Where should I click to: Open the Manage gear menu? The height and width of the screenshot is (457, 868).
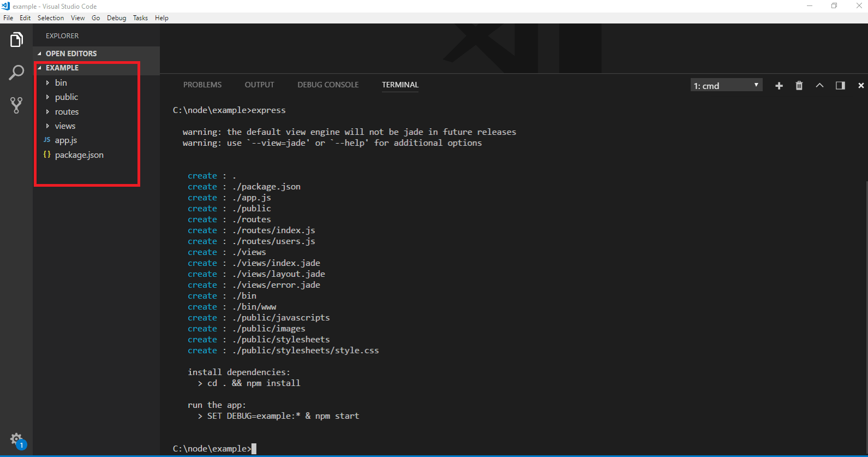click(x=16, y=440)
